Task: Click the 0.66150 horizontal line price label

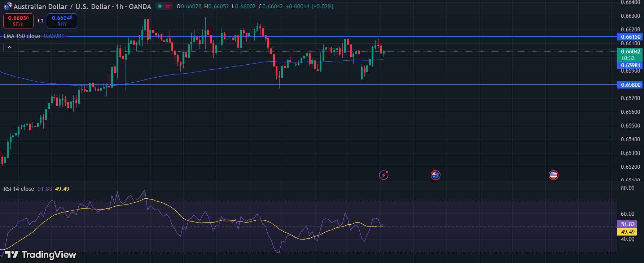Action: click(630, 36)
